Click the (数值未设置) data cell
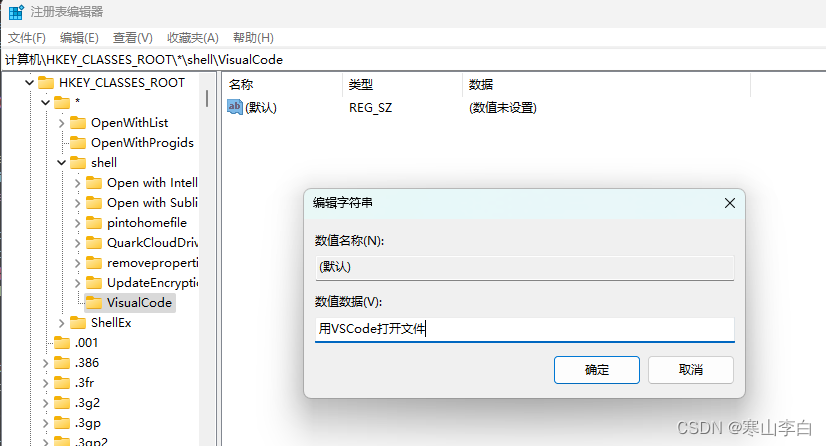The width and height of the screenshot is (826, 446). point(503,107)
